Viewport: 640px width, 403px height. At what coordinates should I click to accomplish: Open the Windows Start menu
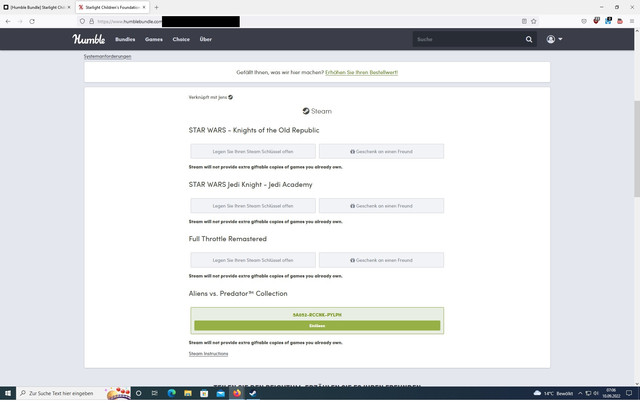(x=8, y=393)
